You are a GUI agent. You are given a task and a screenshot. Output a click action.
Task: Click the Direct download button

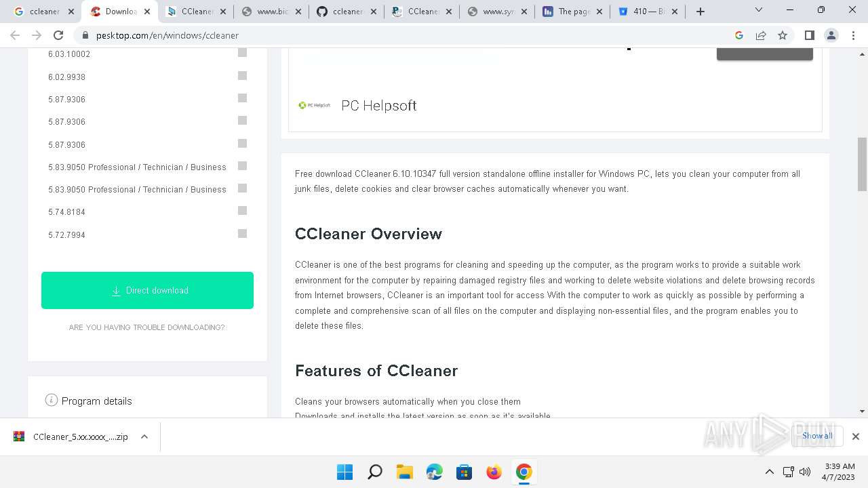point(147,290)
